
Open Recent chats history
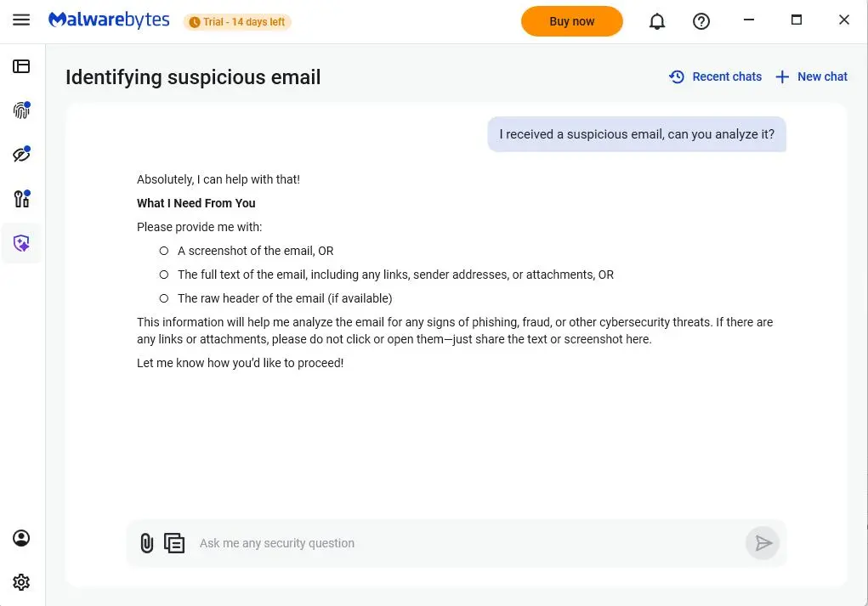[x=716, y=76]
